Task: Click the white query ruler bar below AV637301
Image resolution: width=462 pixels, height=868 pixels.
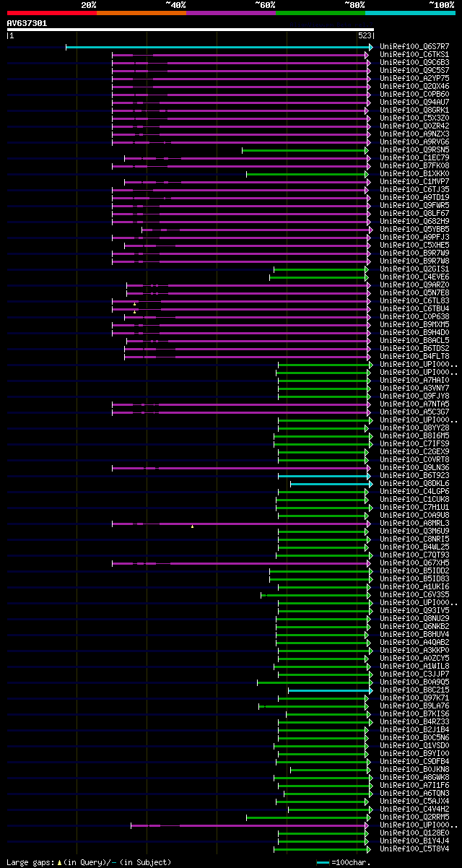Action: coord(190,30)
